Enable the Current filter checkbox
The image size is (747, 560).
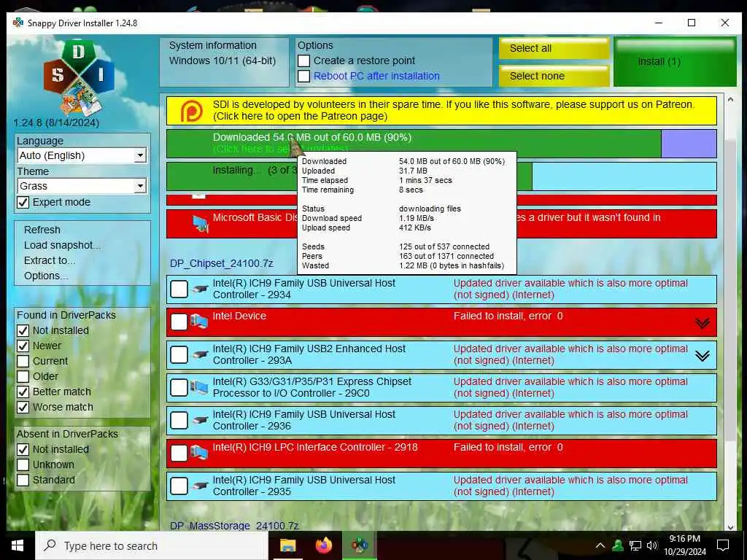coord(23,361)
